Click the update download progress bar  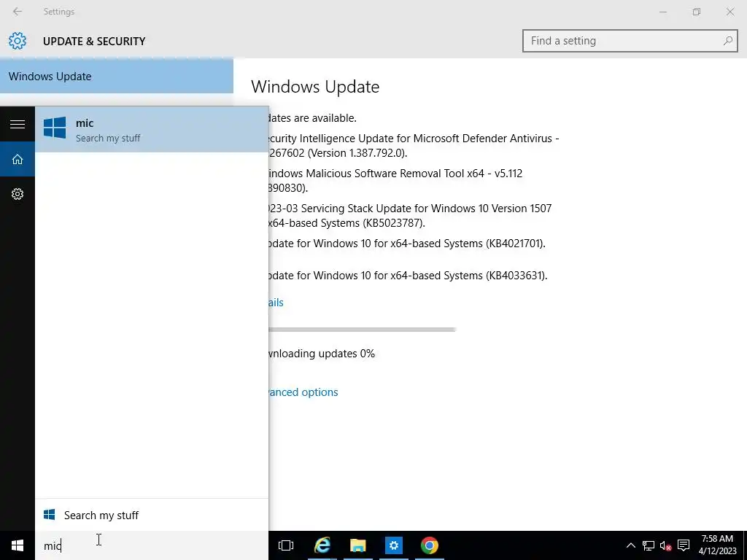[362, 330]
